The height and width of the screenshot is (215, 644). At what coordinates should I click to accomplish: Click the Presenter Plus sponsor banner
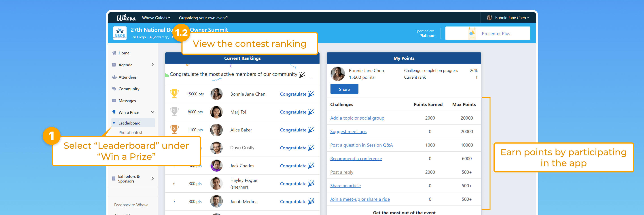(x=487, y=33)
